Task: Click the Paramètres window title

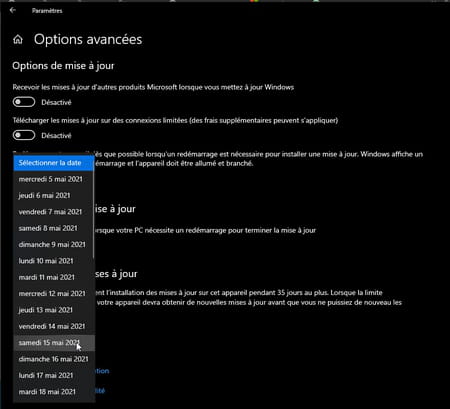Action: pos(47,11)
